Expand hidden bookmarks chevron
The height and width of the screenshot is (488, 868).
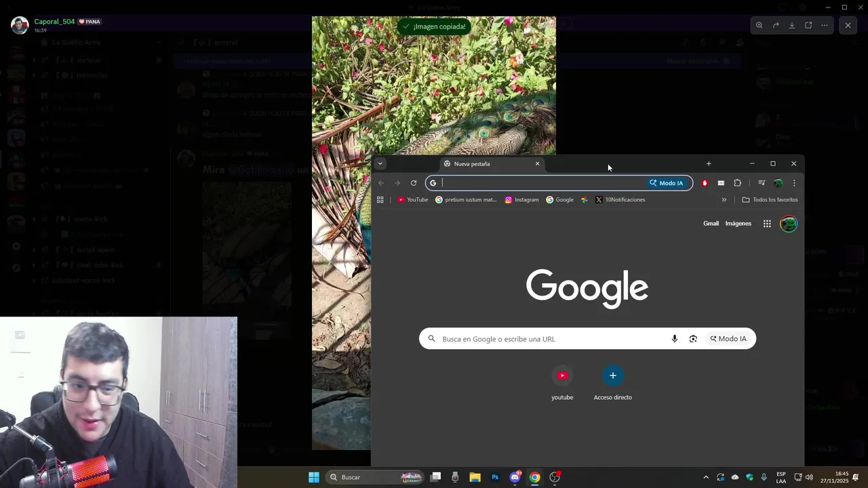(x=724, y=200)
